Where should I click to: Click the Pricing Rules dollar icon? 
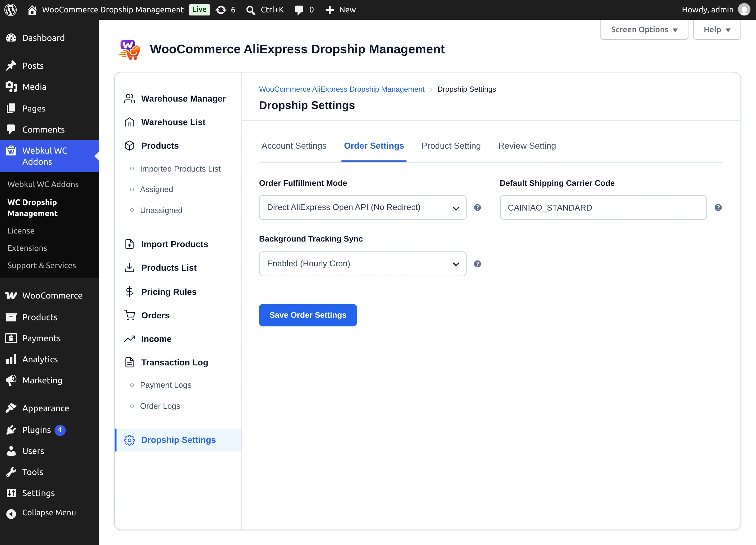coord(129,292)
